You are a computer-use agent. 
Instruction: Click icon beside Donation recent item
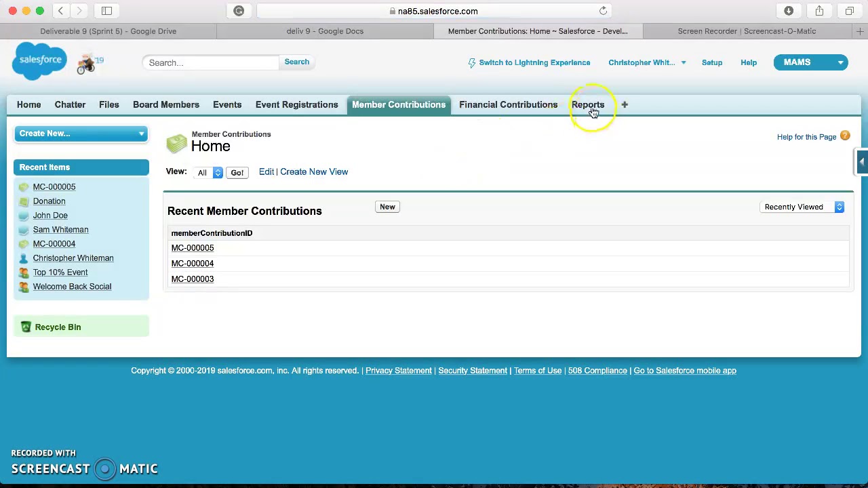24,201
